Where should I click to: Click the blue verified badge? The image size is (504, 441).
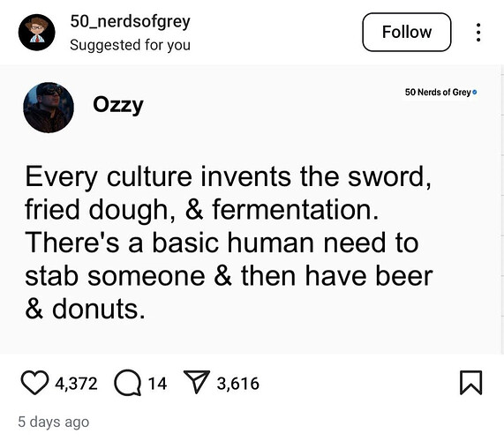[x=475, y=93]
